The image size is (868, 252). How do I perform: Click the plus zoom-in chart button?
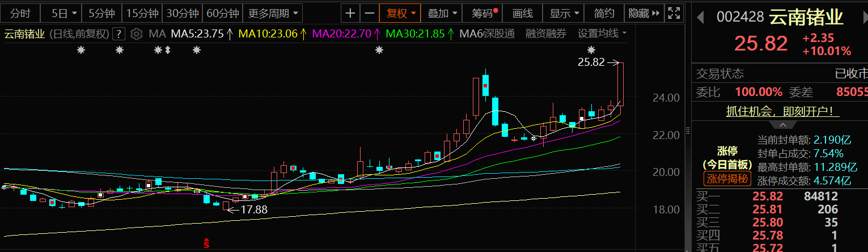click(351, 13)
